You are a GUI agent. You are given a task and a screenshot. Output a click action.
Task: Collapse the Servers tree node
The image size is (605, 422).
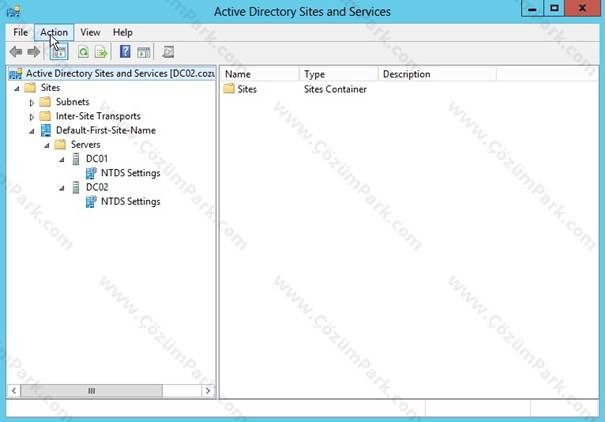[47, 145]
